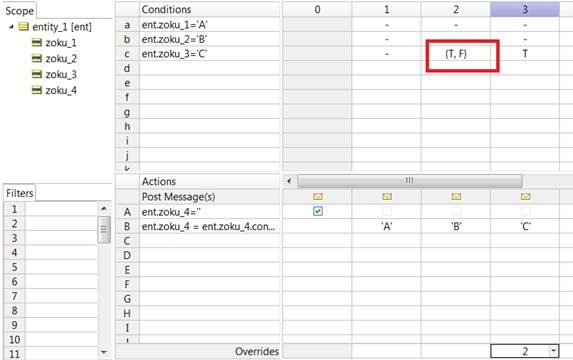Select the entity_1 [ent] tree item
Screen dimensions: 573x360
(x=62, y=27)
